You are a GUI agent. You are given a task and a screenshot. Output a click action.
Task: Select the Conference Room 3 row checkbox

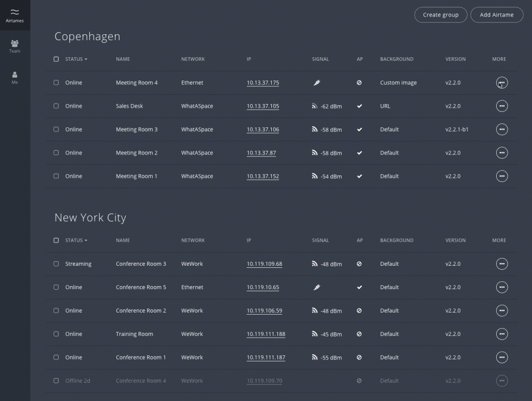coord(56,264)
